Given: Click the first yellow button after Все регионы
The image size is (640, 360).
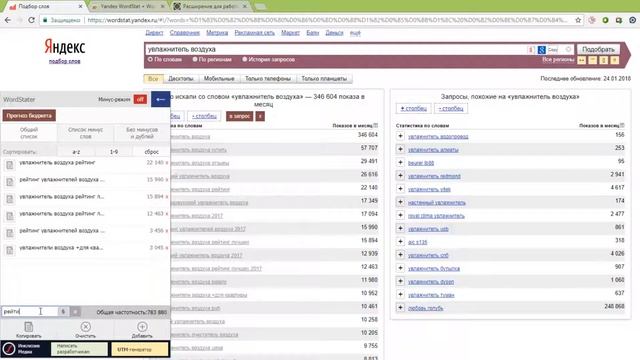Looking at the screenshot, I should 581,60.
